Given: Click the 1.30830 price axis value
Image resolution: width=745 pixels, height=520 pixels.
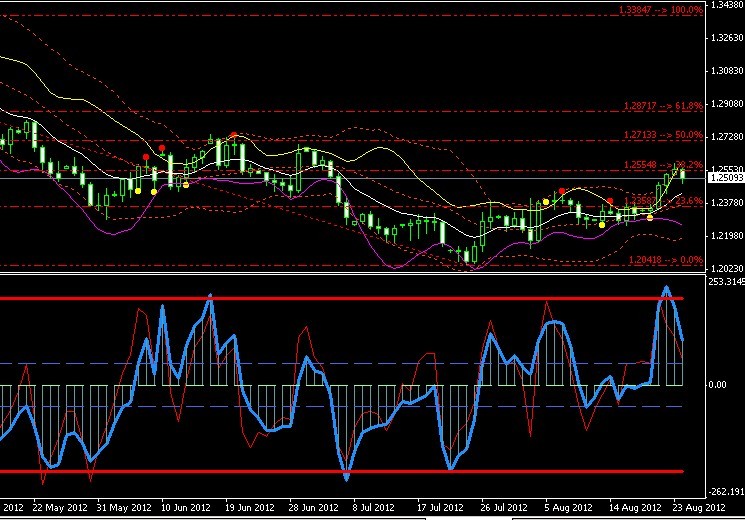Looking at the screenshot, I should (x=727, y=71).
